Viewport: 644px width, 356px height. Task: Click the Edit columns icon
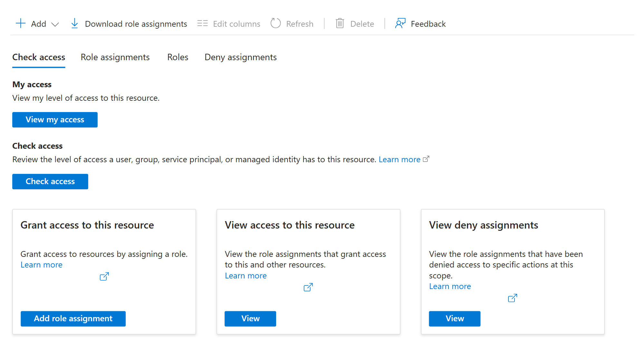coord(203,23)
